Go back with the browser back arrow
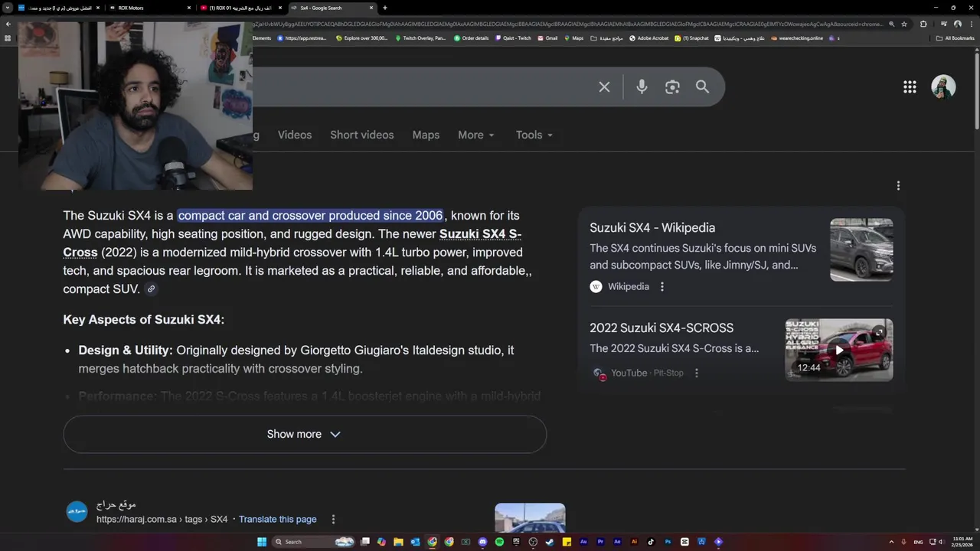The height and width of the screenshot is (551, 980). [x=8, y=24]
